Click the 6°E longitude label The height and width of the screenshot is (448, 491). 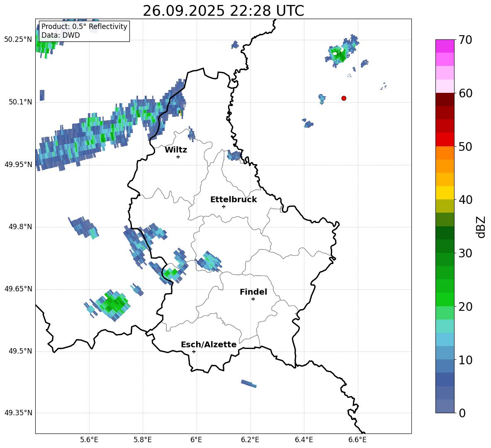tap(196, 440)
